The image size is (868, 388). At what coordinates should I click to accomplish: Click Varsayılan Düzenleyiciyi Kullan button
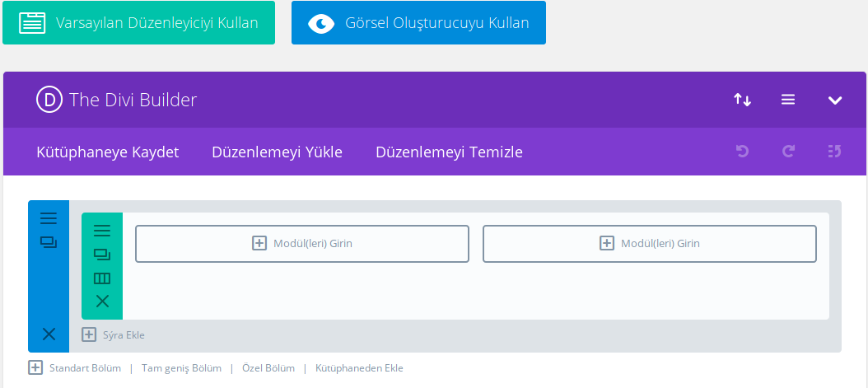tap(138, 23)
